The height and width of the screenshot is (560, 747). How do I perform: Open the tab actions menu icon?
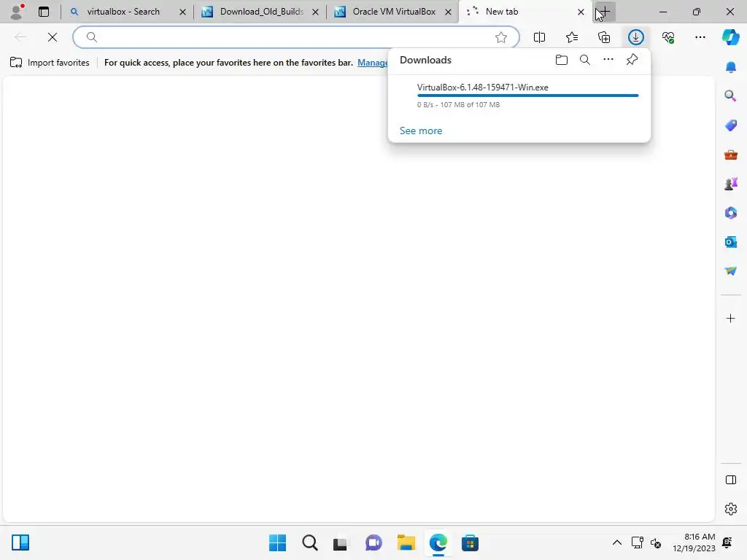(x=44, y=12)
